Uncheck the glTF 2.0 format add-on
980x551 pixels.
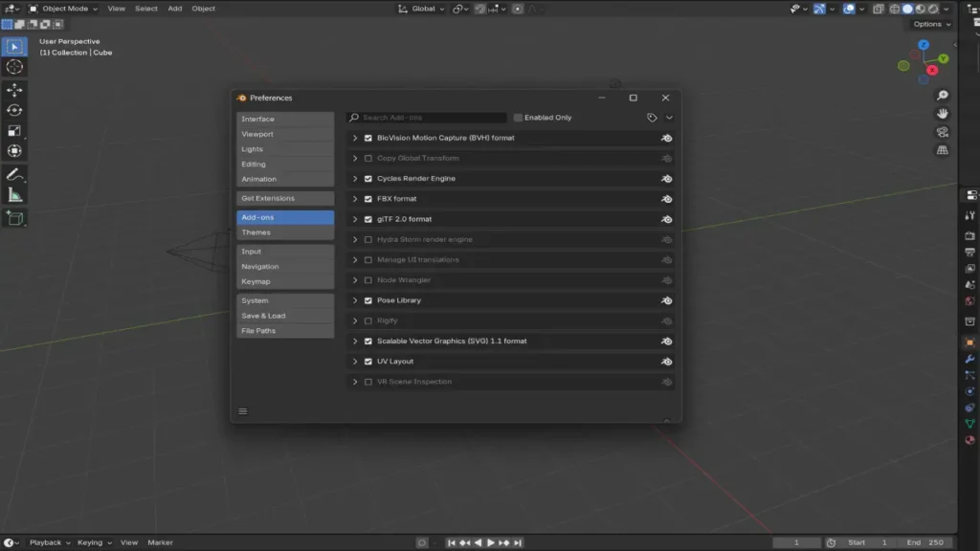368,219
